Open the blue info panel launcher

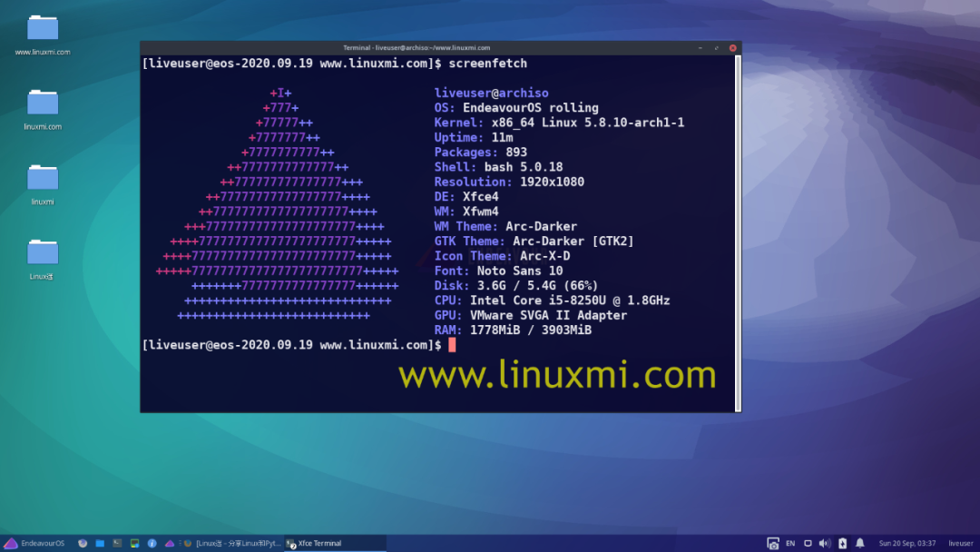(152, 543)
